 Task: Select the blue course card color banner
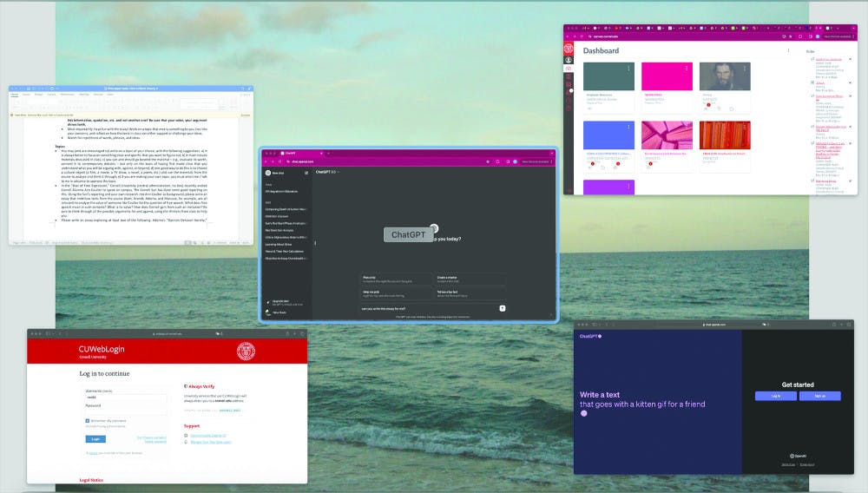click(608, 135)
